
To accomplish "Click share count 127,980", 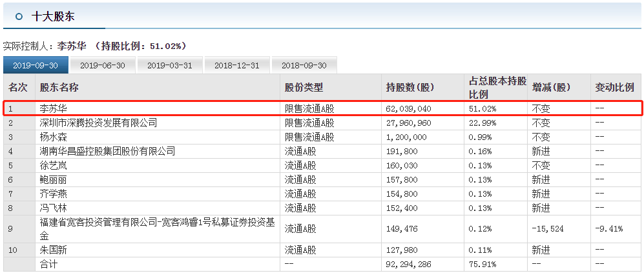I will pyautogui.click(x=402, y=250).
